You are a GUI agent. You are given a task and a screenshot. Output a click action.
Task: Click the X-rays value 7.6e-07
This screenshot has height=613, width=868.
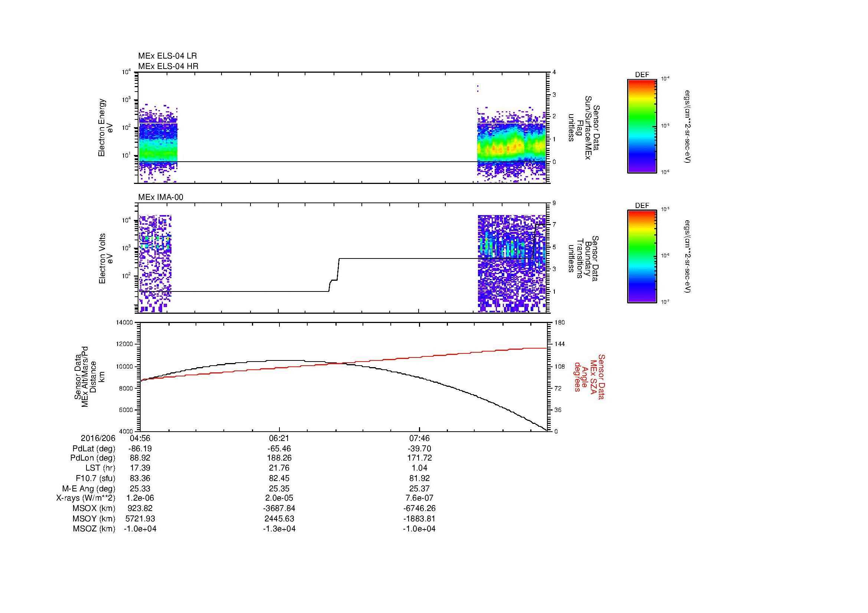419,498
